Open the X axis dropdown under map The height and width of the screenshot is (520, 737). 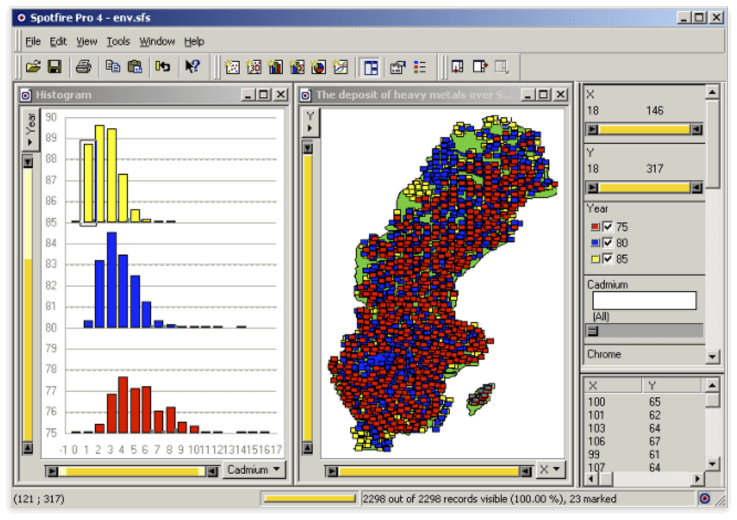pyautogui.click(x=550, y=469)
